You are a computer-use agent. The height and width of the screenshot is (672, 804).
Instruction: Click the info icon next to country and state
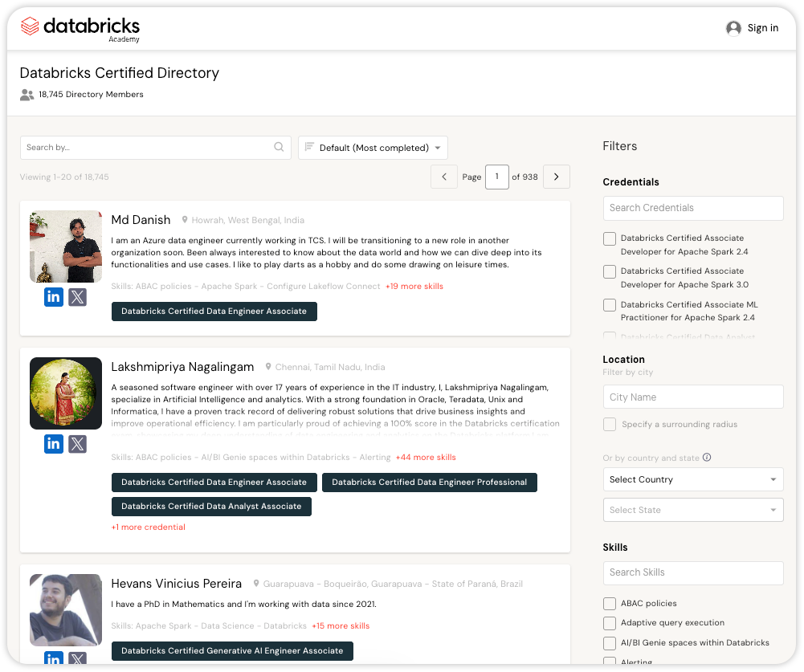(707, 457)
